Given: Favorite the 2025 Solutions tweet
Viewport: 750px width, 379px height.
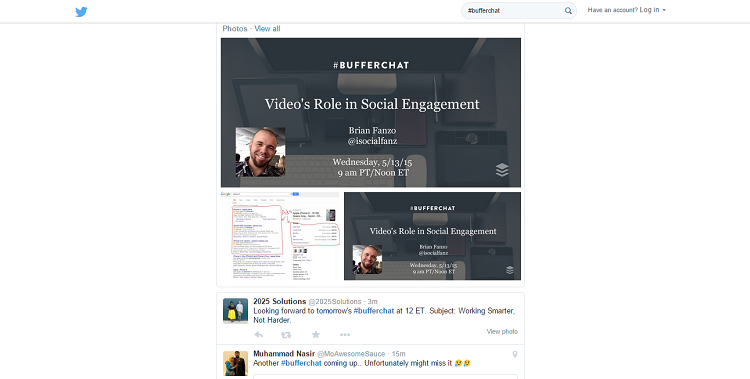Looking at the screenshot, I should (316, 334).
